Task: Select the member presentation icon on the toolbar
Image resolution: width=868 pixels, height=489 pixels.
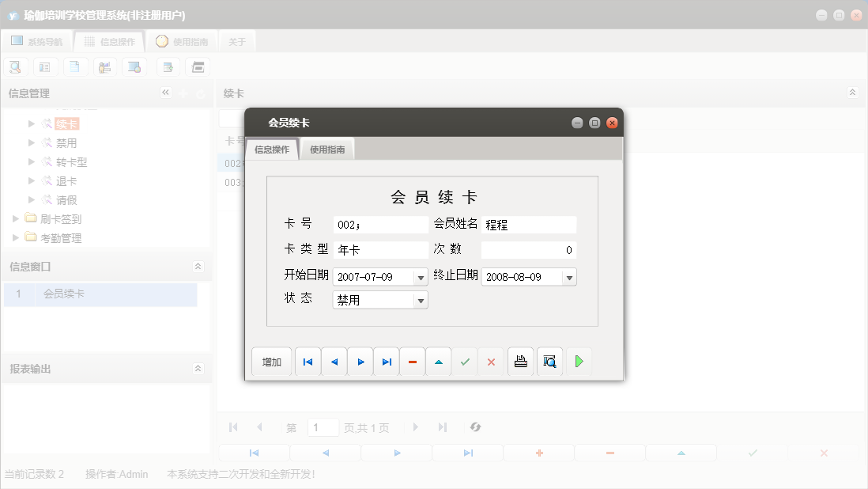Action: tap(104, 66)
